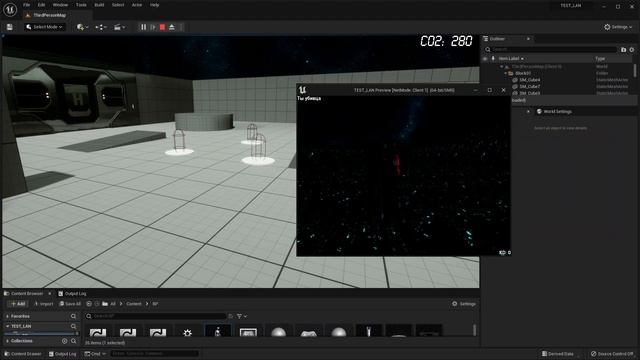640x360 pixels.
Task: Add a new collection with plus icon
Action: pyautogui.click(x=64, y=341)
